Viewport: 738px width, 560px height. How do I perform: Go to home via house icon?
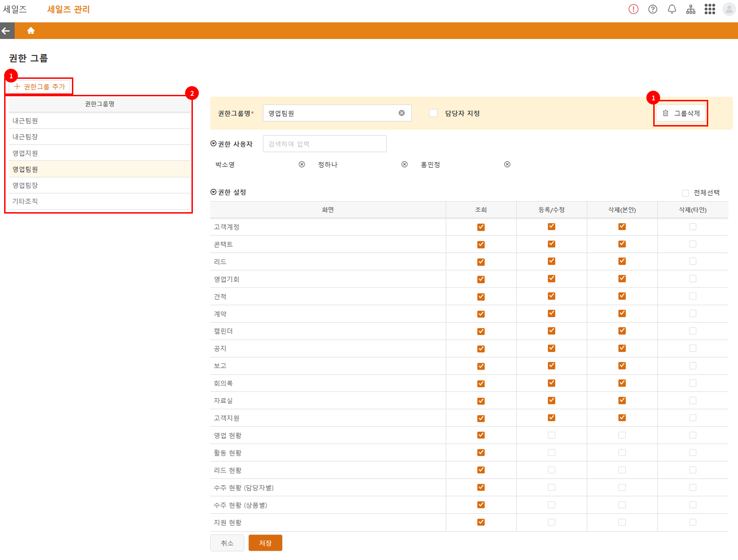(31, 31)
